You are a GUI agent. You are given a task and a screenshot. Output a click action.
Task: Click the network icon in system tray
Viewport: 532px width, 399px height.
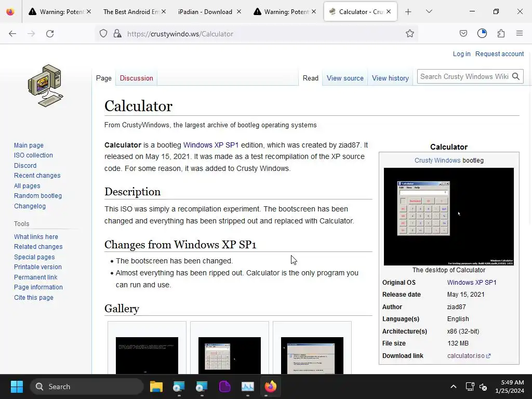470,387
